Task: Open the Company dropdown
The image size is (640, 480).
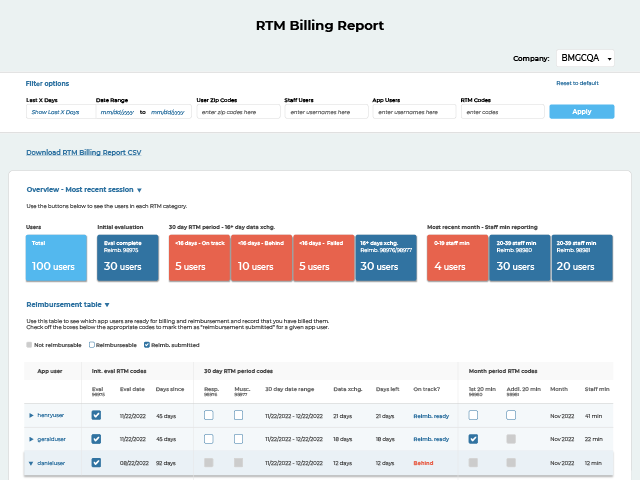Action: [x=585, y=58]
